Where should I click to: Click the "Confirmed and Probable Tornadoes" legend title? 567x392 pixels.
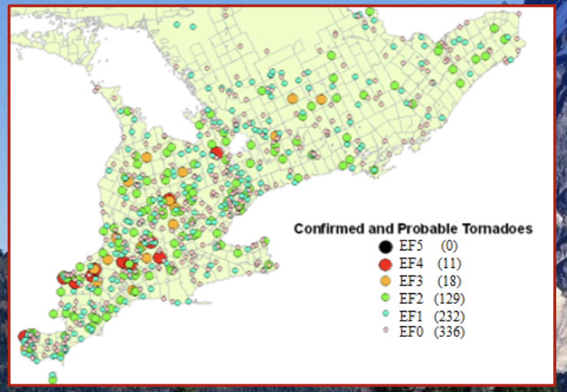pyautogui.click(x=413, y=229)
